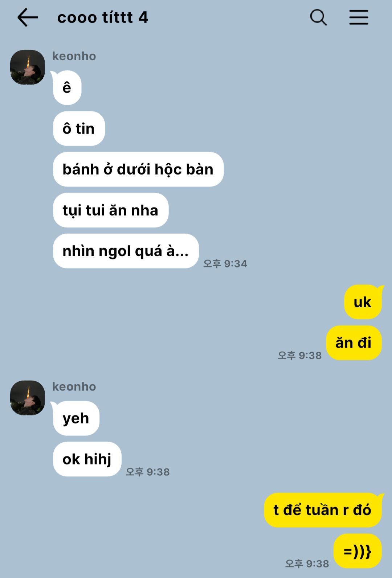Tap the second keonho sender name
Viewport: 392px width, 578px height.
click(x=74, y=387)
